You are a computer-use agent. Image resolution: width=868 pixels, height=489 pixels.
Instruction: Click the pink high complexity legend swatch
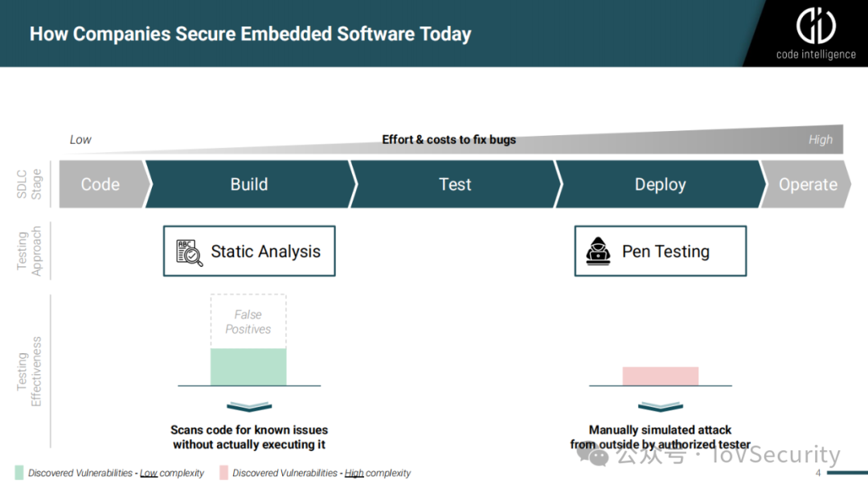click(223, 472)
